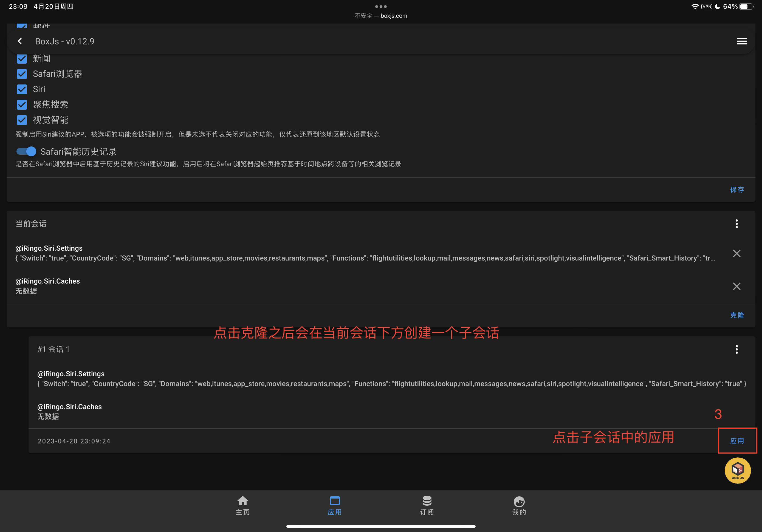Open the 当前会话 three-dot menu
The width and height of the screenshot is (762, 532).
click(736, 224)
